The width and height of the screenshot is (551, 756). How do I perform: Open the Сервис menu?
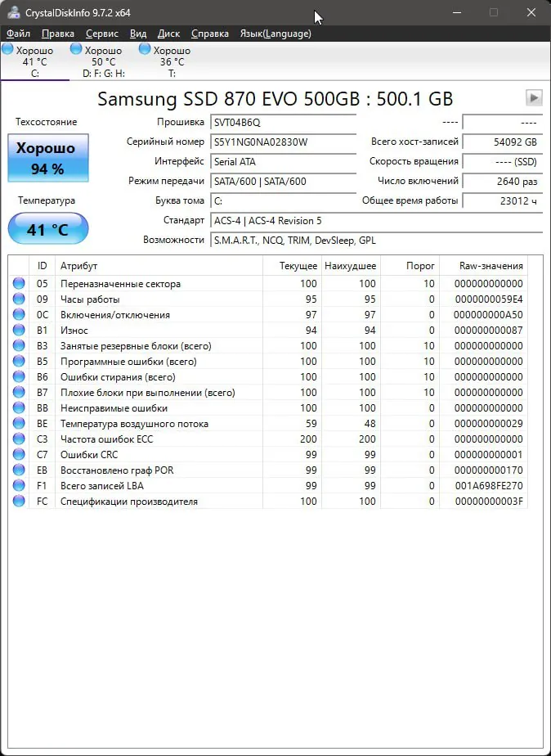[102, 34]
